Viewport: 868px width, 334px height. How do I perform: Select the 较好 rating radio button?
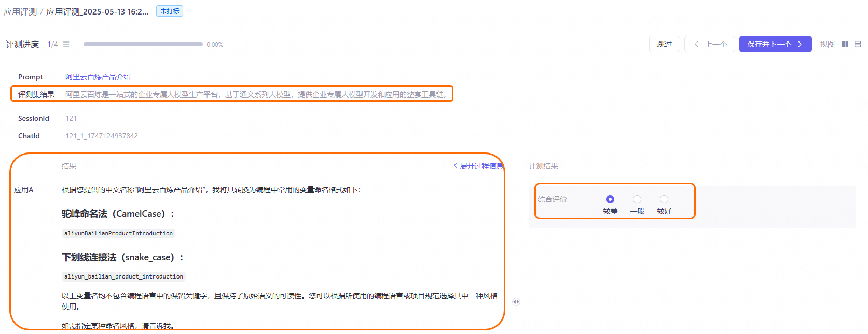[x=664, y=199]
